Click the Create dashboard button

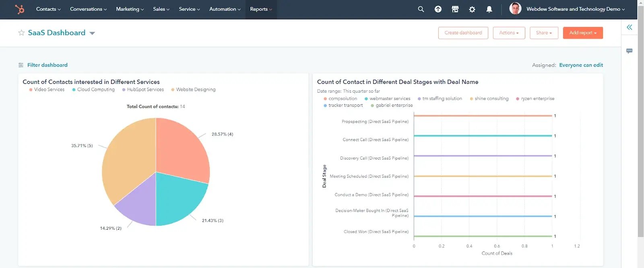click(463, 33)
